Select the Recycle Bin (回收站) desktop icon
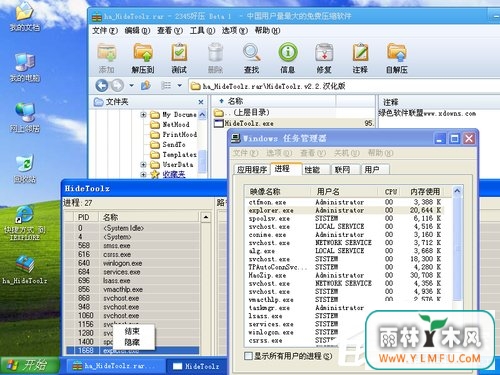This screenshot has width=500, height=375. point(25,169)
